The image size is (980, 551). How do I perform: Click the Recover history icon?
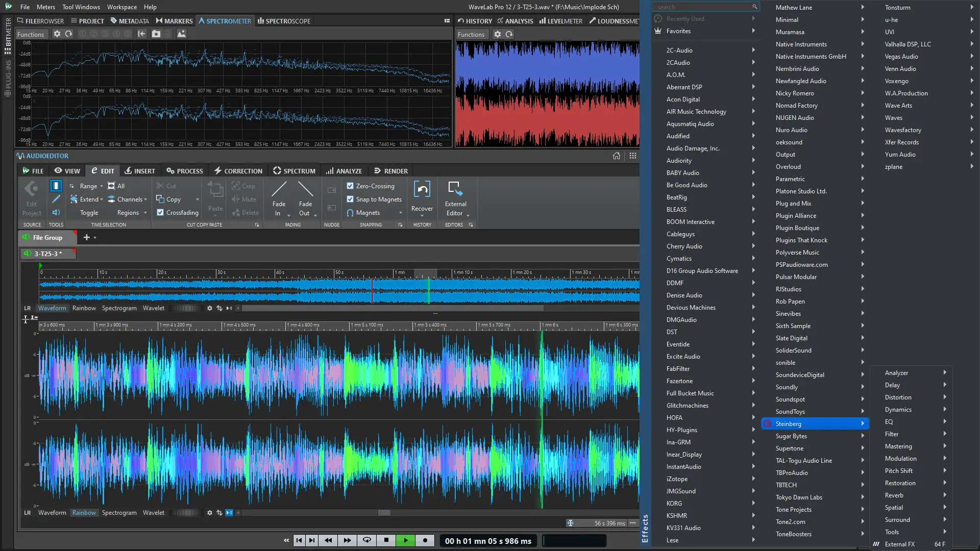tap(422, 190)
